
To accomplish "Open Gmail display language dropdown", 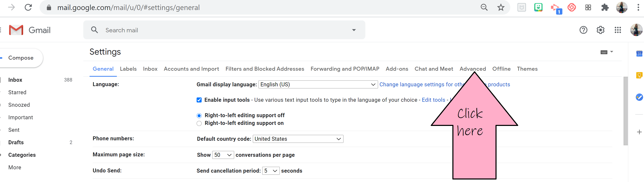I will (317, 85).
